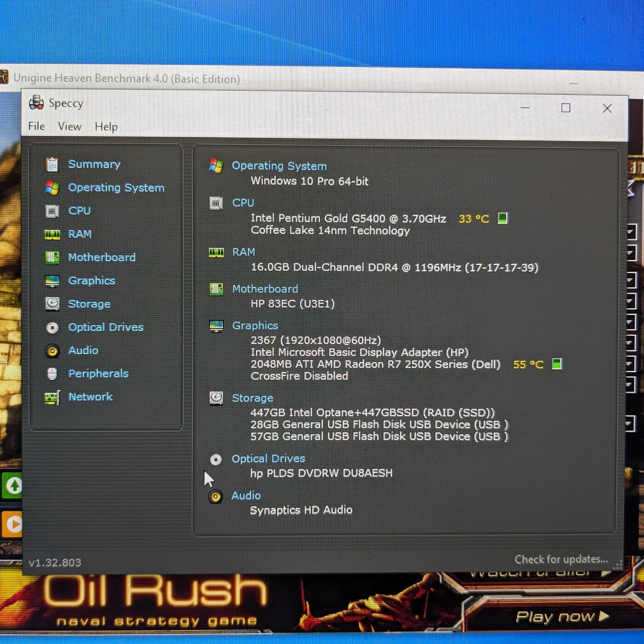Open Graphics using the sidebar monitor icon

tap(52, 281)
